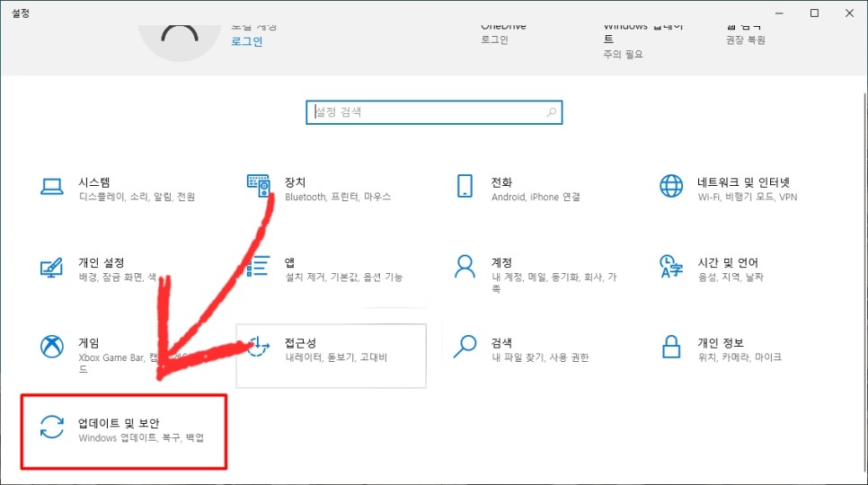The width and height of the screenshot is (868, 485).
Task: Click the Wi-Fi, 비행기 모드, VPN description
Action: point(748,197)
